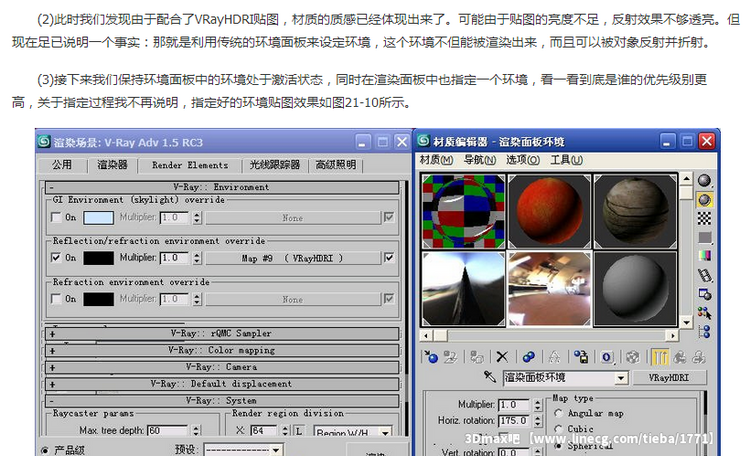This screenshot has height=456, width=750.
Task: Click the Get Material icon
Action: click(430, 357)
